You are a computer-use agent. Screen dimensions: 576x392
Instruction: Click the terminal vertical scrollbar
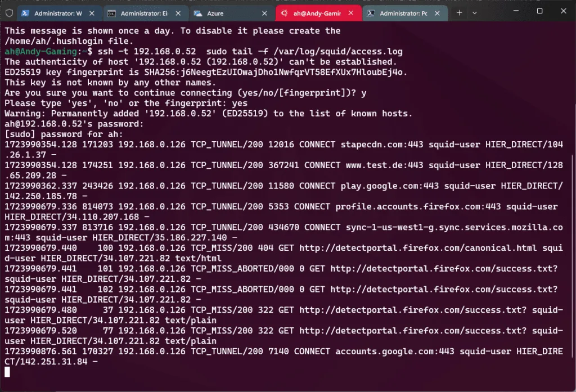[571, 256]
